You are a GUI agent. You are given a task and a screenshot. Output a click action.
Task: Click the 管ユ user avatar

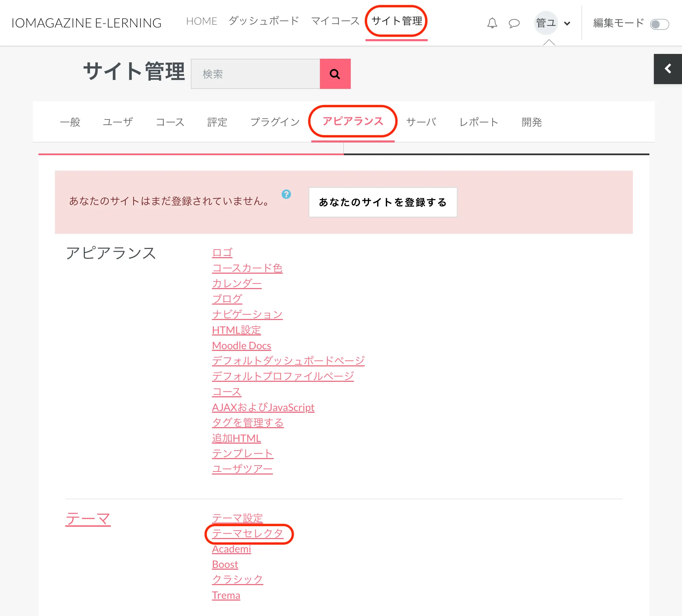[546, 23]
